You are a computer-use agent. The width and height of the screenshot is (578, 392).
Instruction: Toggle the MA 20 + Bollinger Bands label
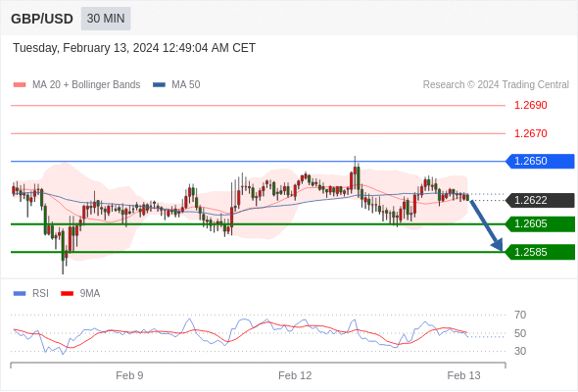coord(86,85)
